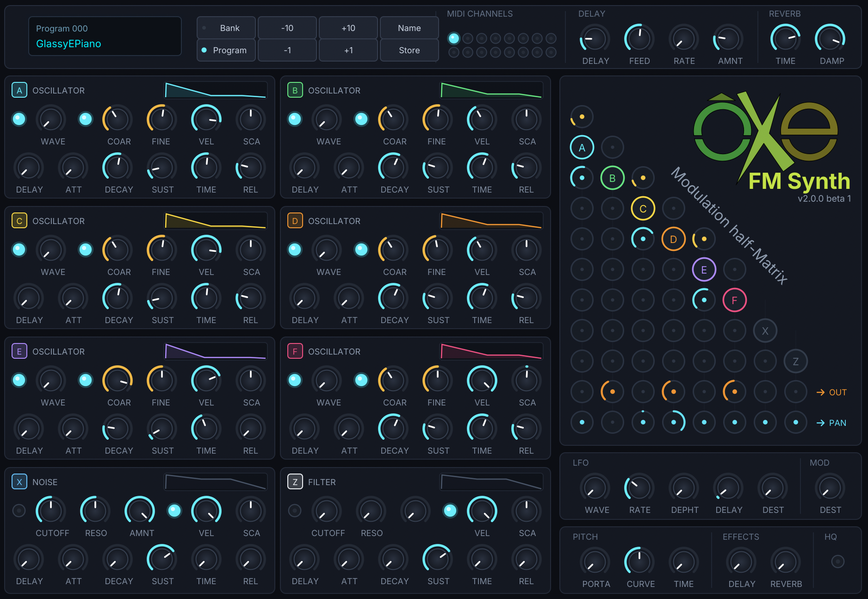Select operator F node in modulation matrix
The height and width of the screenshot is (599, 868).
point(735,300)
